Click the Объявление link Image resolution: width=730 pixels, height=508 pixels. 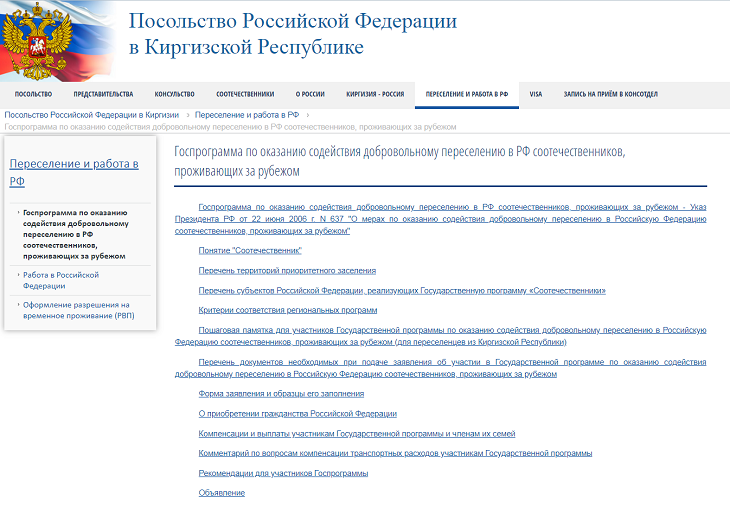[221, 492]
